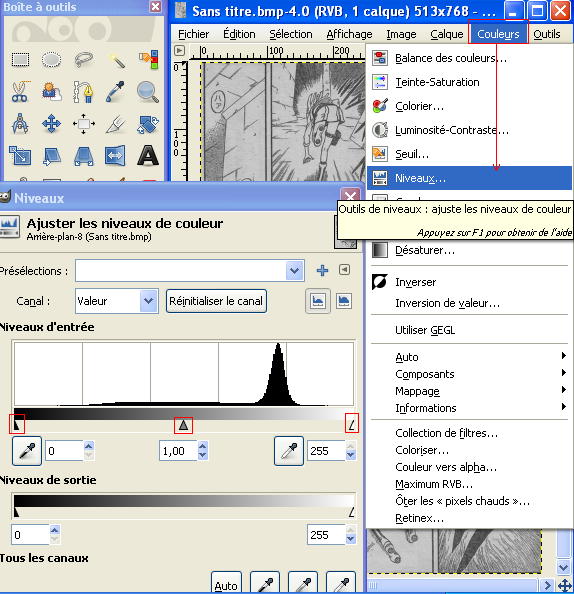Select the Scissors Select tool
574x594 pixels.
tap(20, 92)
